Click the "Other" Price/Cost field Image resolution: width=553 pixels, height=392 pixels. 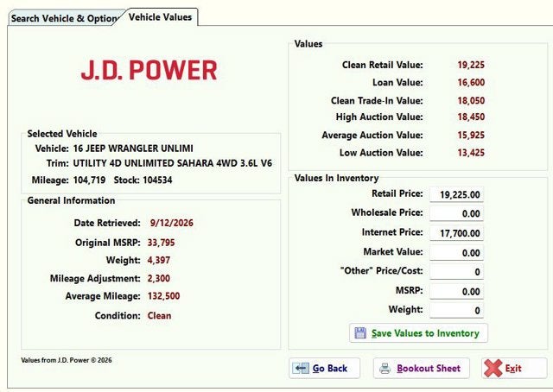[456, 272]
